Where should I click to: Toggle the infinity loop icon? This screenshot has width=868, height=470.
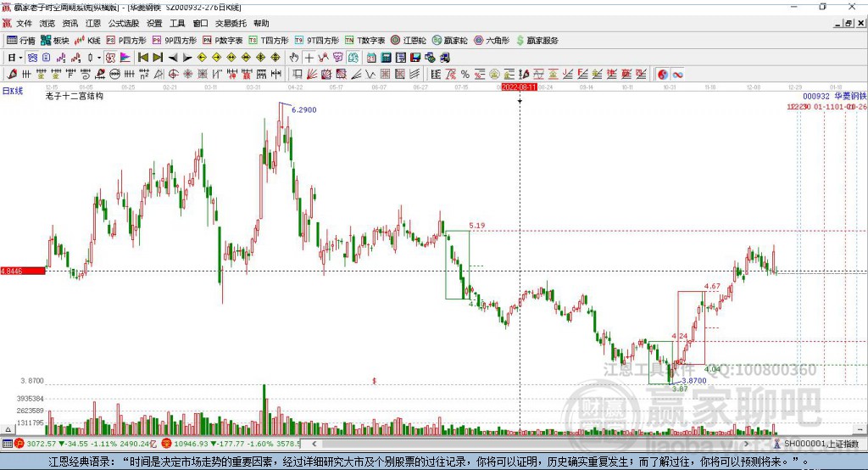tap(677, 75)
